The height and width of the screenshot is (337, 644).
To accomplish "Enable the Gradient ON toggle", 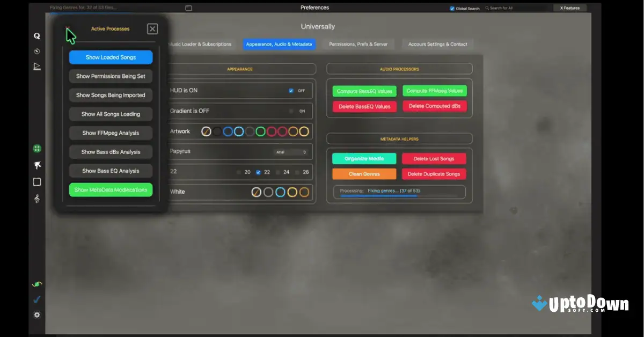I will pyautogui.click(x=290, y=111).
